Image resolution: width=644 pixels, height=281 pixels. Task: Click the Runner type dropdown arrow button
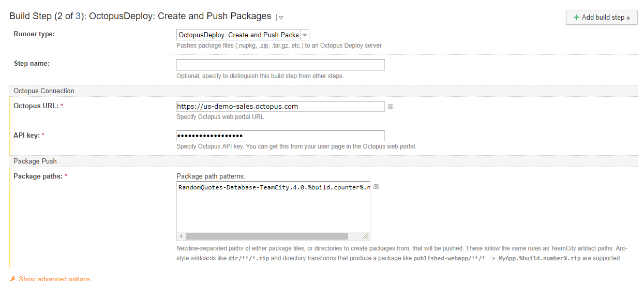(x=305, y=35)
